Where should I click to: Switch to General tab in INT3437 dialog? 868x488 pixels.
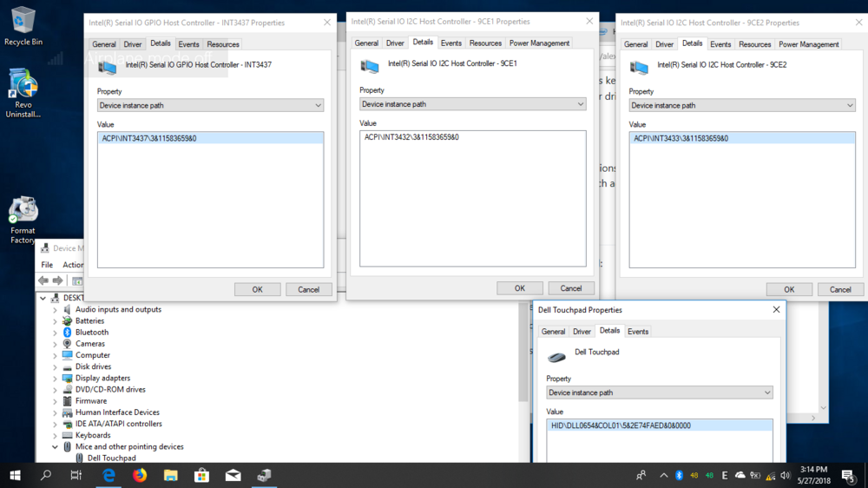tap(104, 44)
